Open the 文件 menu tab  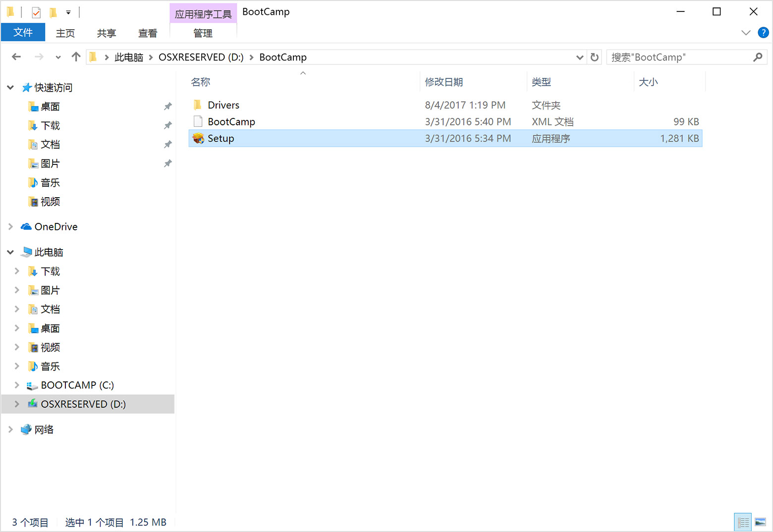tap(23, 33)
